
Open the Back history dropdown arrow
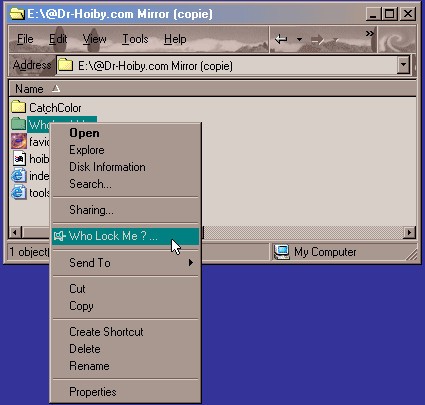point(299,40)
